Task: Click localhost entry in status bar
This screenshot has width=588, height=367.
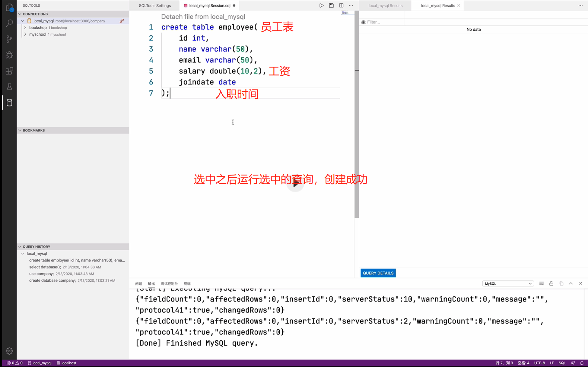Action: 66,363
